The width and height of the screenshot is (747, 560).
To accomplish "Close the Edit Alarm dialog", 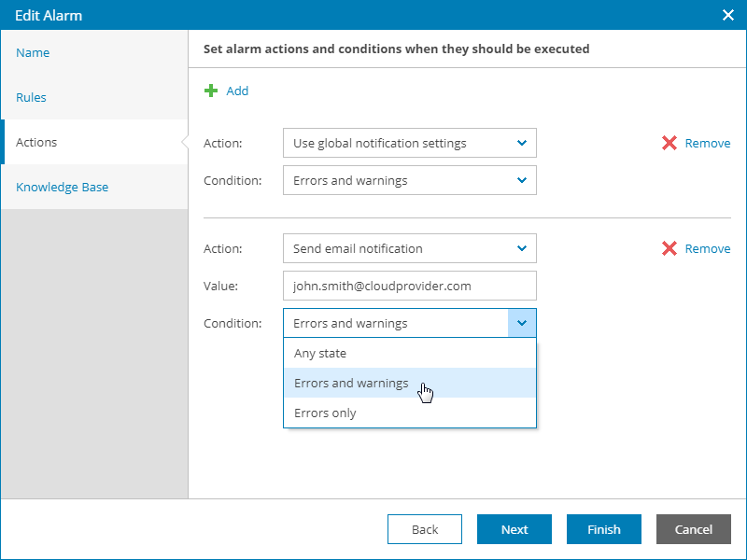I will coord(728,15).
